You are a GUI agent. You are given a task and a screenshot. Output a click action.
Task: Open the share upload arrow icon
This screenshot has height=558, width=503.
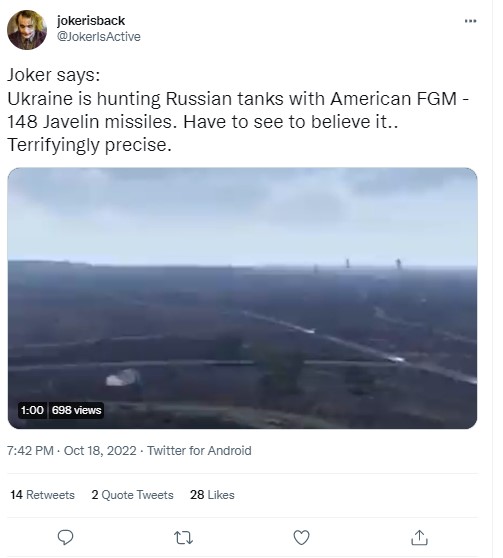[419, 537]
